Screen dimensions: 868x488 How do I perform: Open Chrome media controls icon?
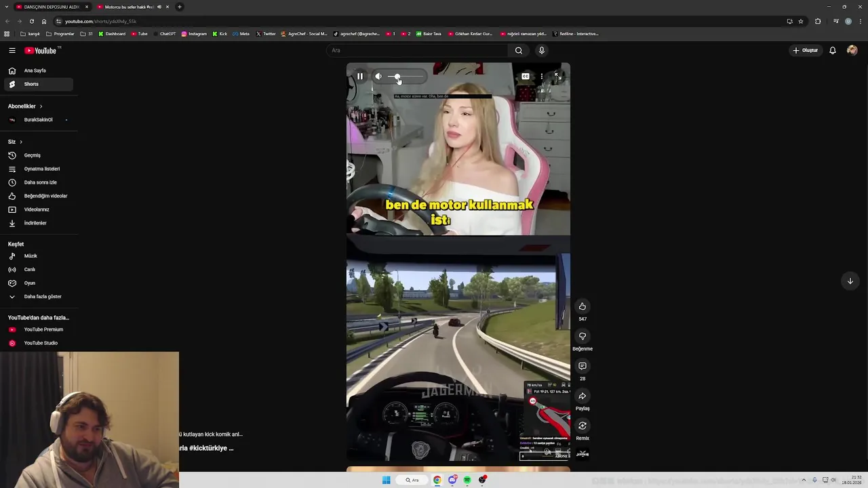click(836, 21)
